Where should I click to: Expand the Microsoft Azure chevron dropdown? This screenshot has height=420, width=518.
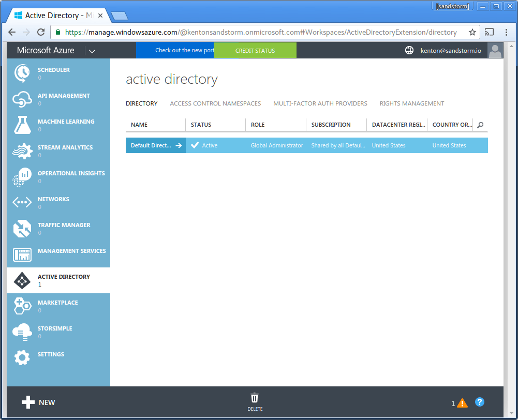(x=92, y=51)
